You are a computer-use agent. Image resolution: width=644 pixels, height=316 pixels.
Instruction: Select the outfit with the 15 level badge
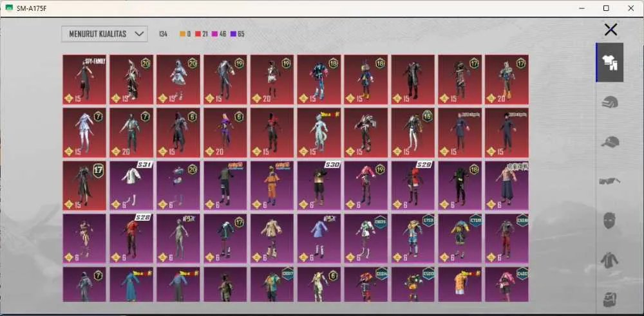413,133
